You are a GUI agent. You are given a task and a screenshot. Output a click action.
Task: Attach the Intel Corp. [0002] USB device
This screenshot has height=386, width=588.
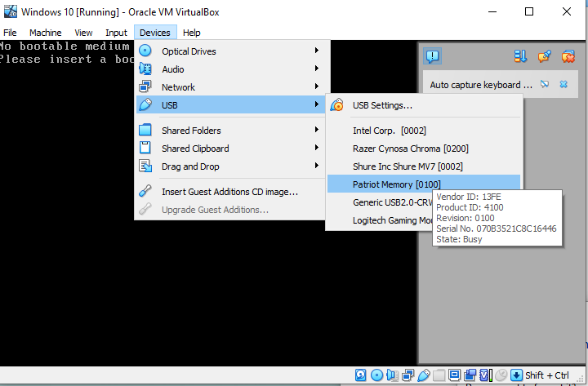click(424, 131)
